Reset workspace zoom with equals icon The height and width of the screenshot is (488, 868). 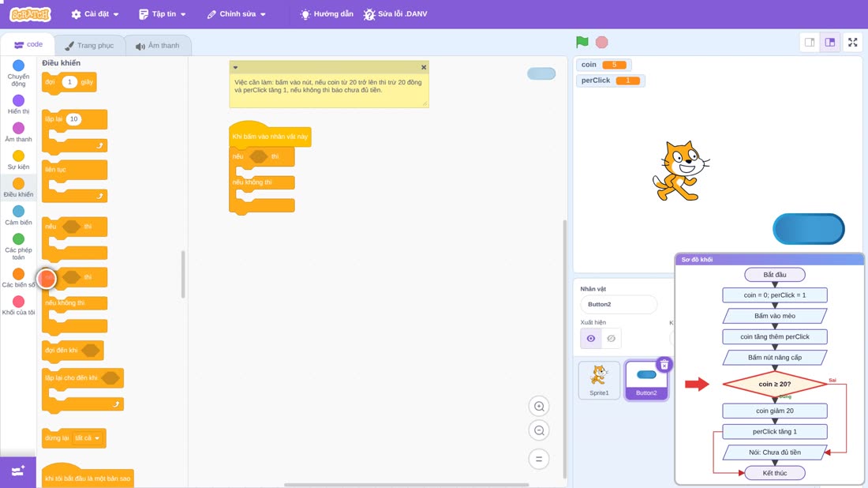click(539, 459)
